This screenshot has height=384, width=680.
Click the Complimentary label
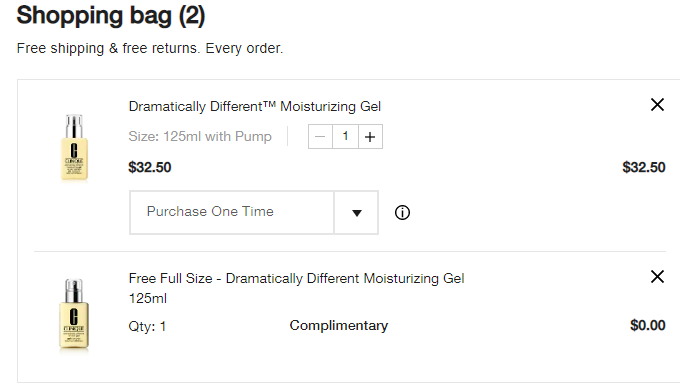339,325
